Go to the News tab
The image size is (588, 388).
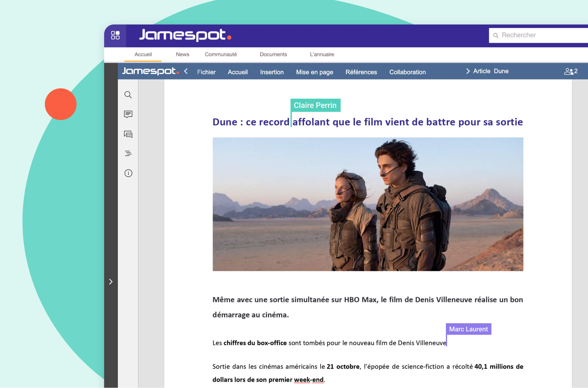182,54
